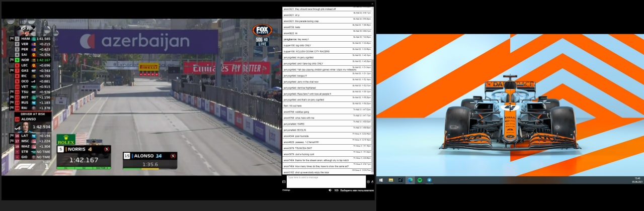This screenshot has width=644, height=211.
Task: Click the flame icon right of message box
Action: point(373,182)
